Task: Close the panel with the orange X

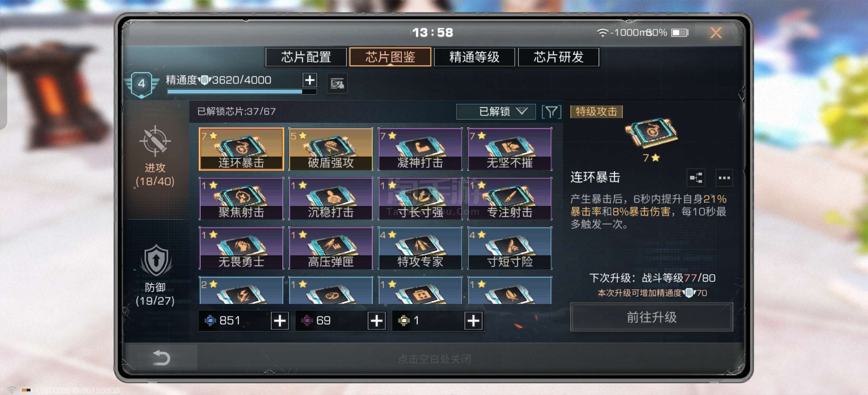Action: pyautogui.click(x=716, y=33)
